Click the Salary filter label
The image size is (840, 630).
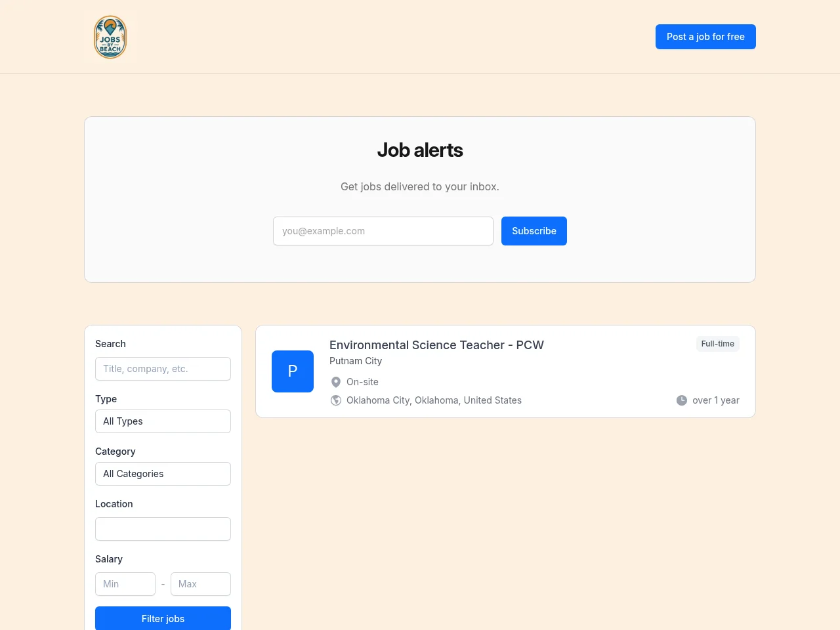coord(108,559)
